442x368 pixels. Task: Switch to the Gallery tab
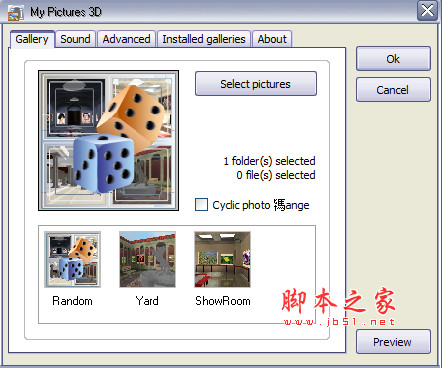pyautogui.click(x=32, y=39)
